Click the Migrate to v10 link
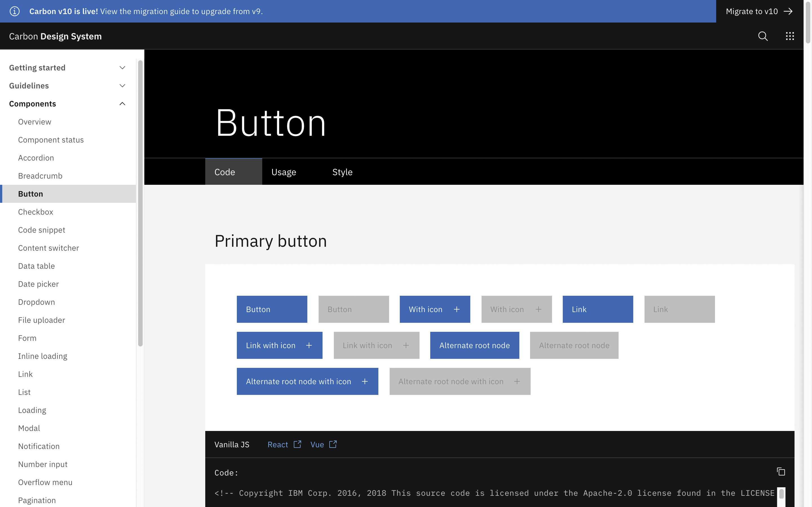This screenshot has height=507, width=812. click(752, 11)
